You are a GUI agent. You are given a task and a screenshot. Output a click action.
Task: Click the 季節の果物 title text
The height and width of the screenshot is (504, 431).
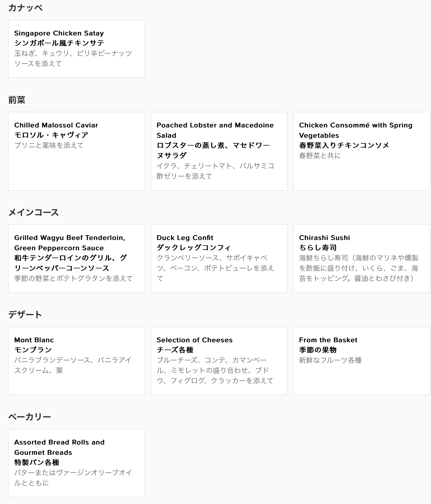318,350
